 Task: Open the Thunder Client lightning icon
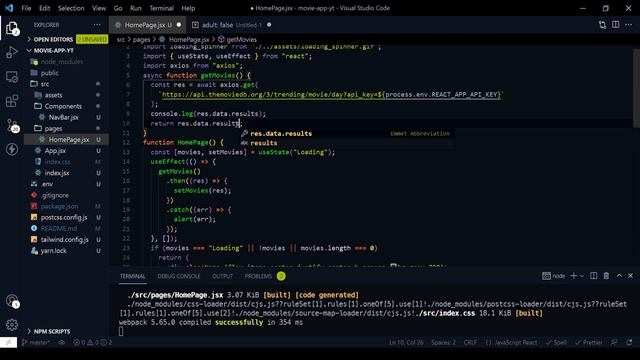[x=11, y=149]
